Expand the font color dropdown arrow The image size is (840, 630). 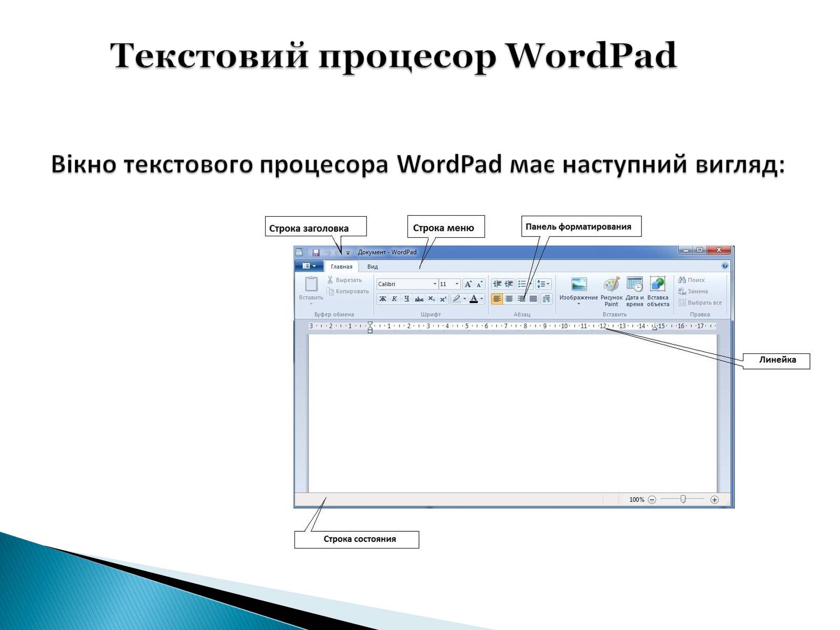coord(482,299)
